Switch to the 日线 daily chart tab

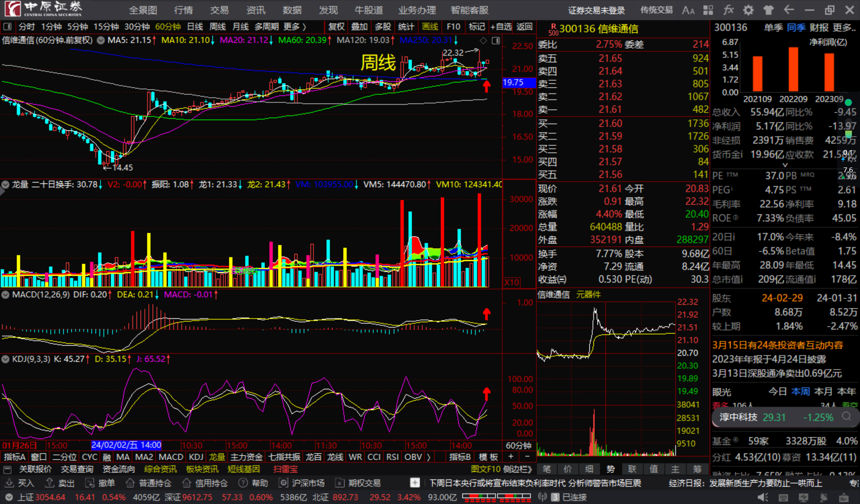click(x=195, y=27)
